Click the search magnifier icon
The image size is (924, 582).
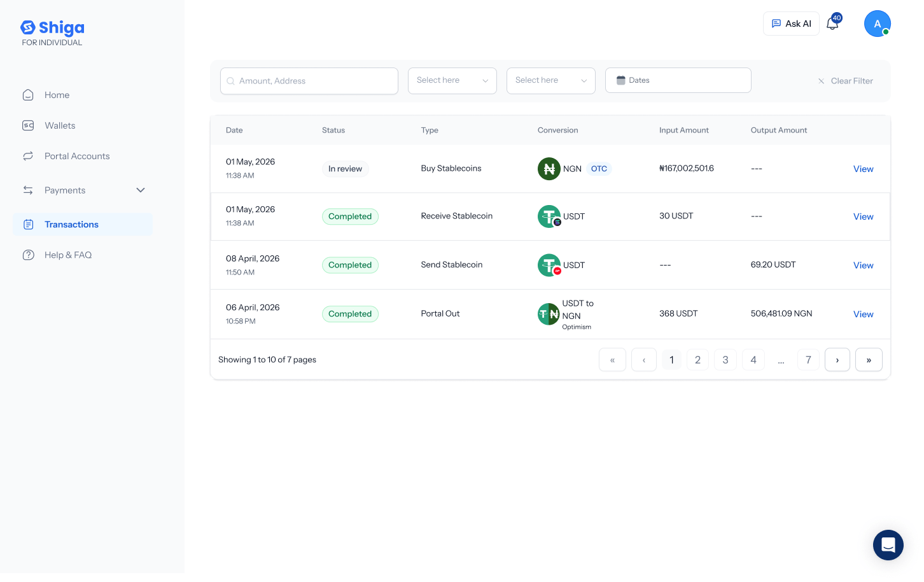(x=230, y=81)
